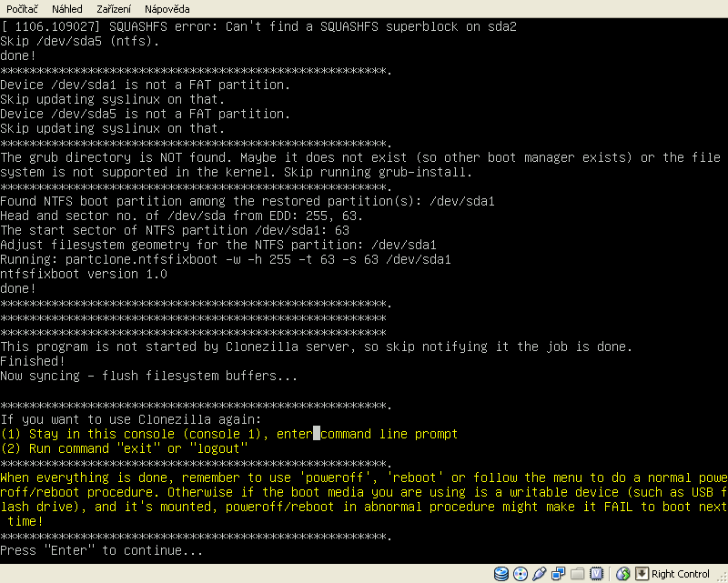Click the USB devices status icon

tap(538, 574)
